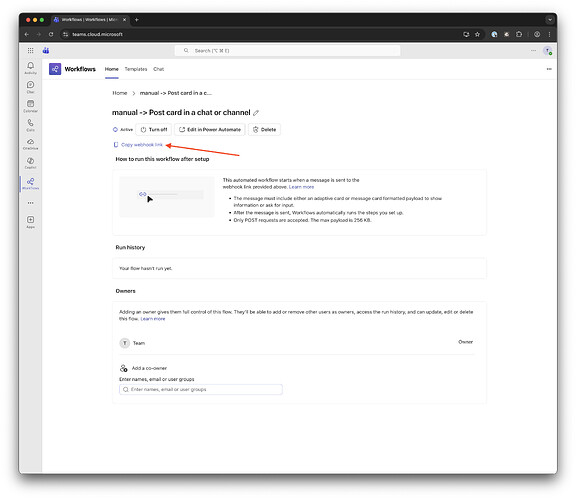Open Chrome's three-dot menu
Image resolution: width=576 pixels, height=499 pixels.
tap(549, 34)
